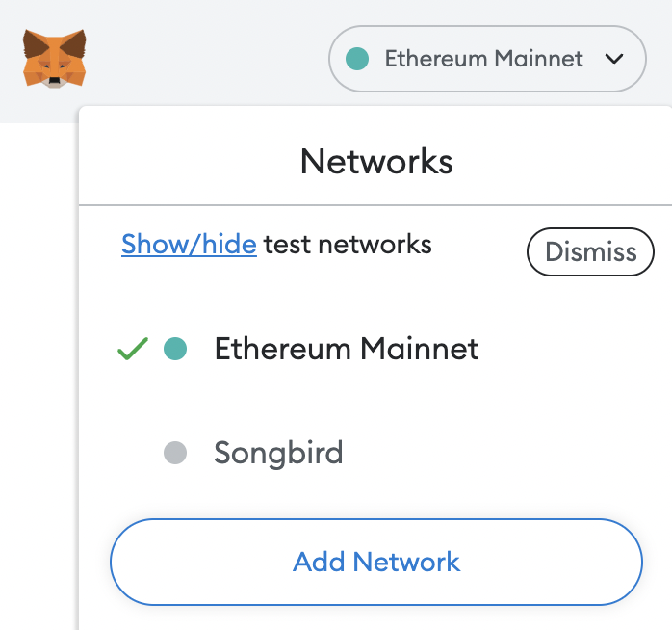Click the teal dot next to Ethereum Mainnet in list
This screenshot has width=672, height=630.
[174, 349]
